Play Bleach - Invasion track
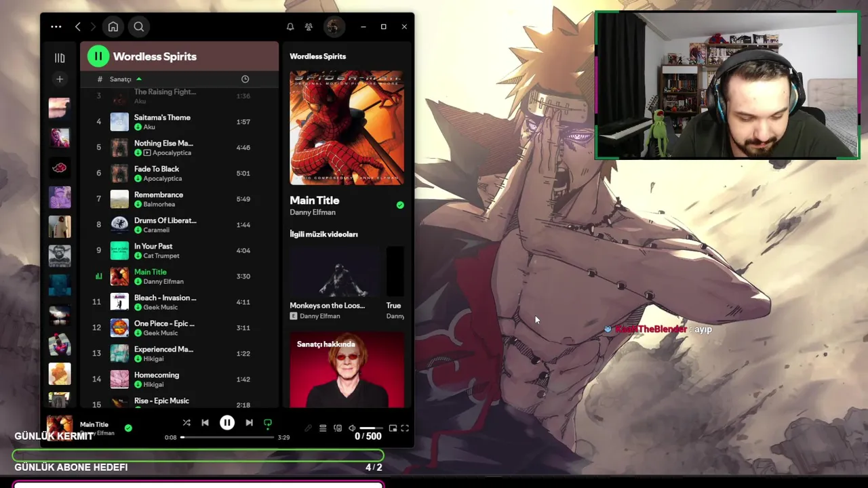The height and width of the screenshot is (488, 868). click(x=180, y=302)
